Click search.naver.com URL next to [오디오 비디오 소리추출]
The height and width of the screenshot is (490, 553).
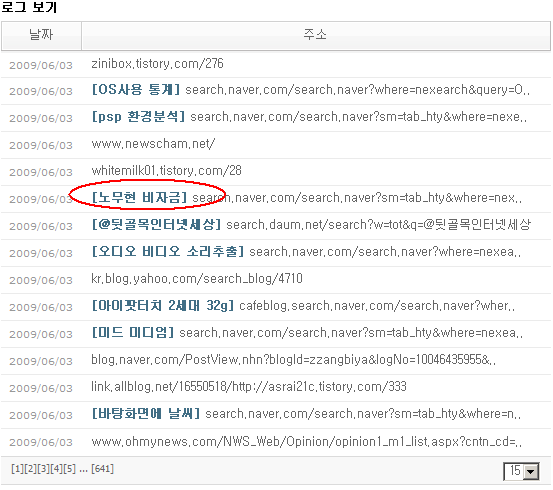click(385, 252)
